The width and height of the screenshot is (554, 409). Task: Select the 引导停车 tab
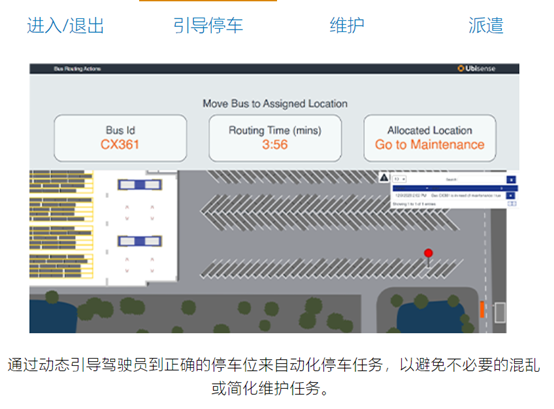(x=208, y=25)
